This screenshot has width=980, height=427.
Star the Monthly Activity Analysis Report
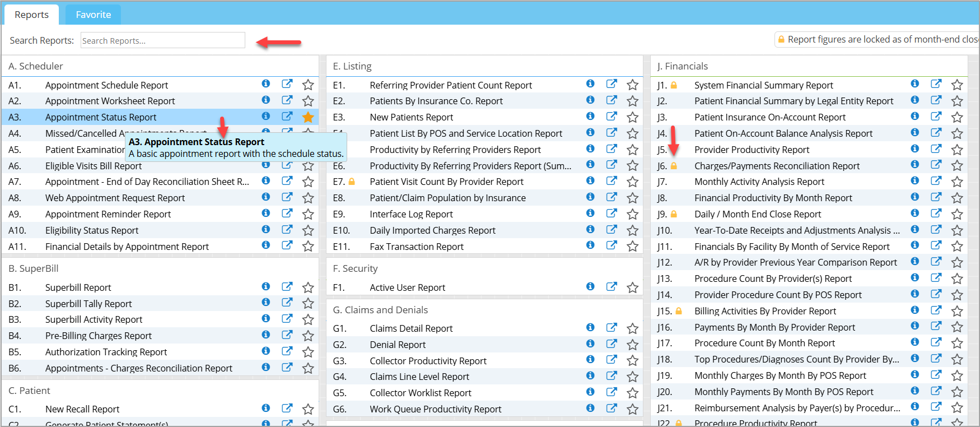click(x=957, y=182)
